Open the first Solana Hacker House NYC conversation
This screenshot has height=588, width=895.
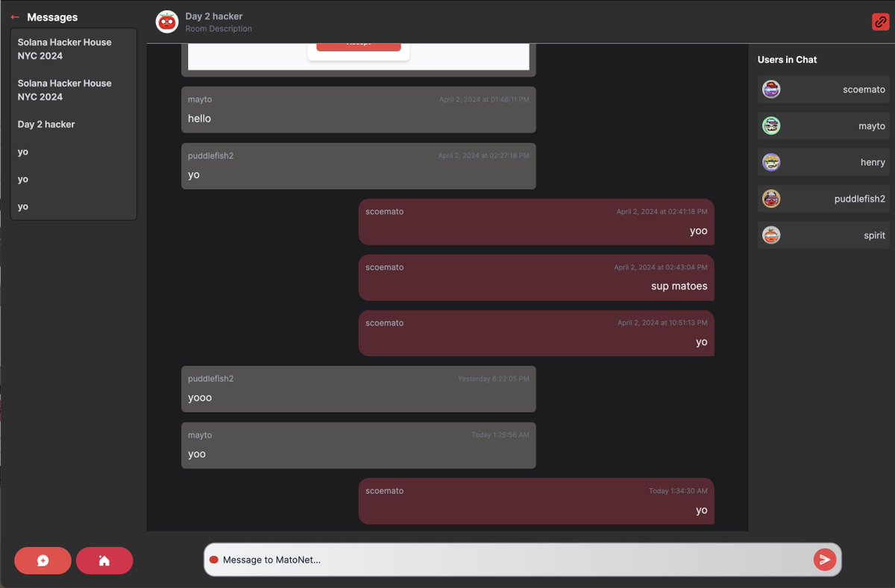73,48
